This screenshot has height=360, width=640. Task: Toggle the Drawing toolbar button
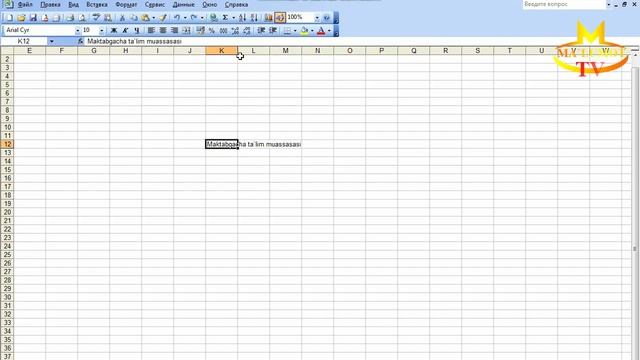point(280,18)
